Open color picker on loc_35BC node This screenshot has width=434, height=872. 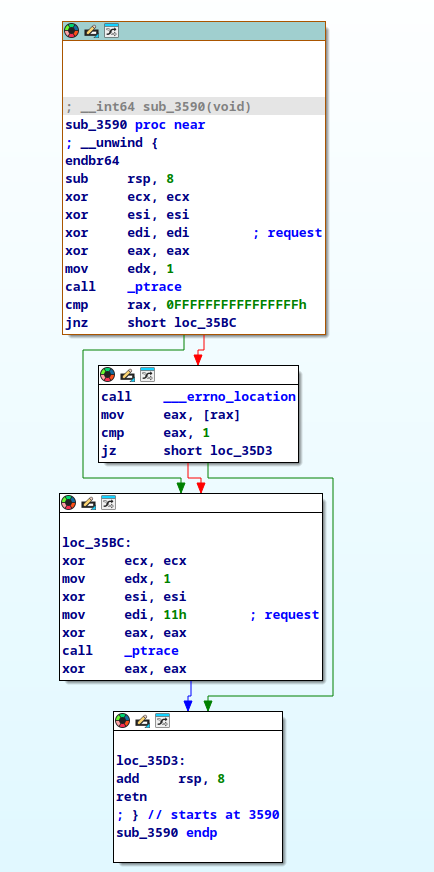pyautogui.click(x=68, y=503)
